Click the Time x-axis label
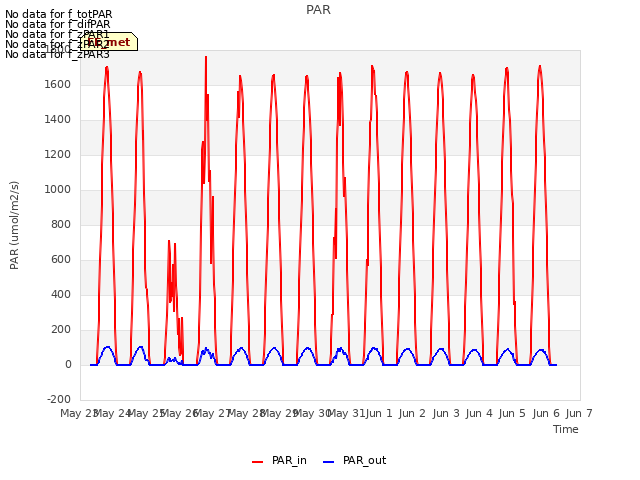 (x=565, y=429)
